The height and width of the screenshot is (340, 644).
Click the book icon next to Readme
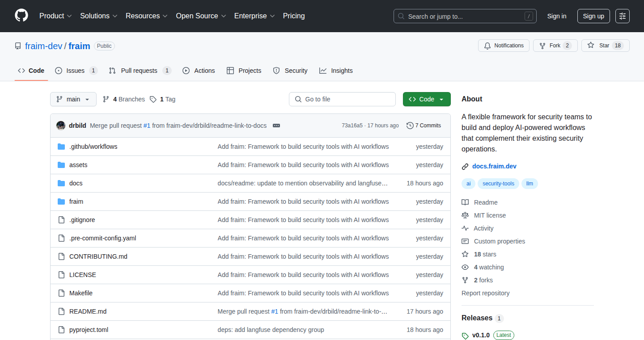(465, 202)
